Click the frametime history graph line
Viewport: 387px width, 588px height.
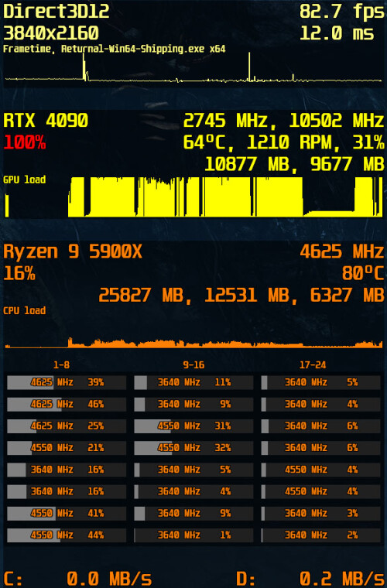(x=193, y=69)
